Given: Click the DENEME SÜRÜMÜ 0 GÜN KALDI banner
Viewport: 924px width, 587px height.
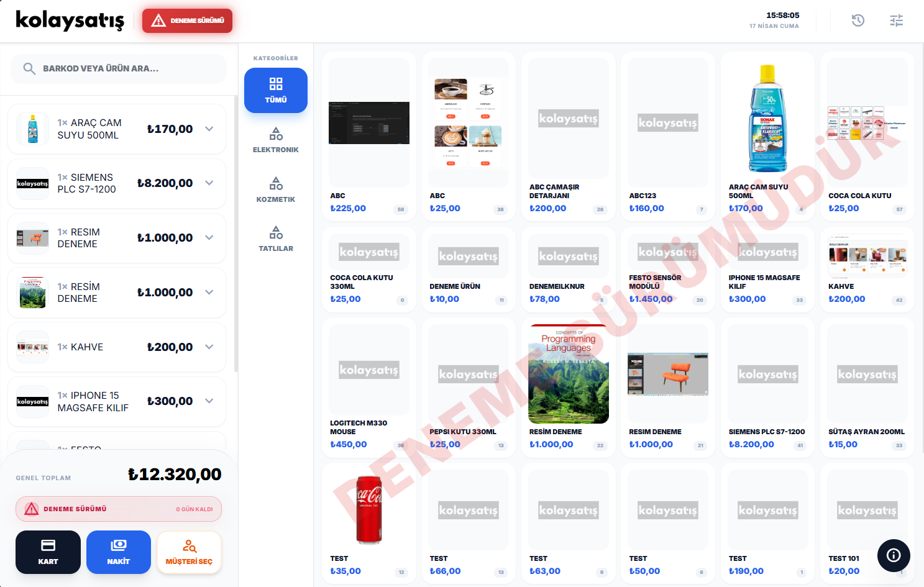Looking at the screenshot, I should coord(119,509).
